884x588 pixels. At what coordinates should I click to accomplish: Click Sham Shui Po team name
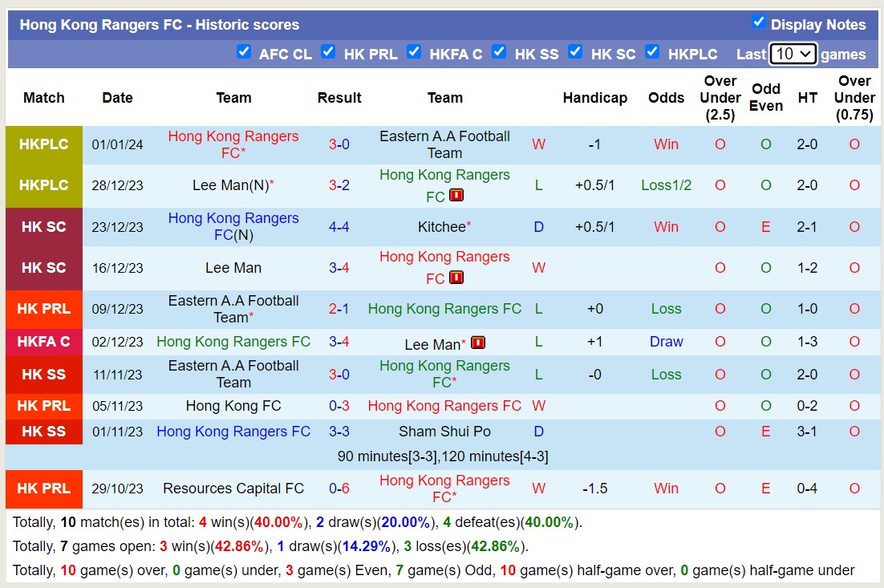coord(444,432)
